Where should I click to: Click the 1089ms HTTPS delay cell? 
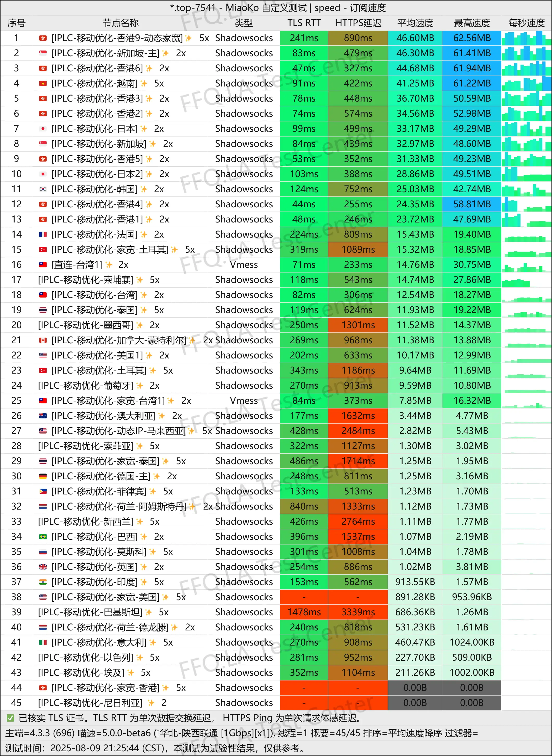click(358, 249)
